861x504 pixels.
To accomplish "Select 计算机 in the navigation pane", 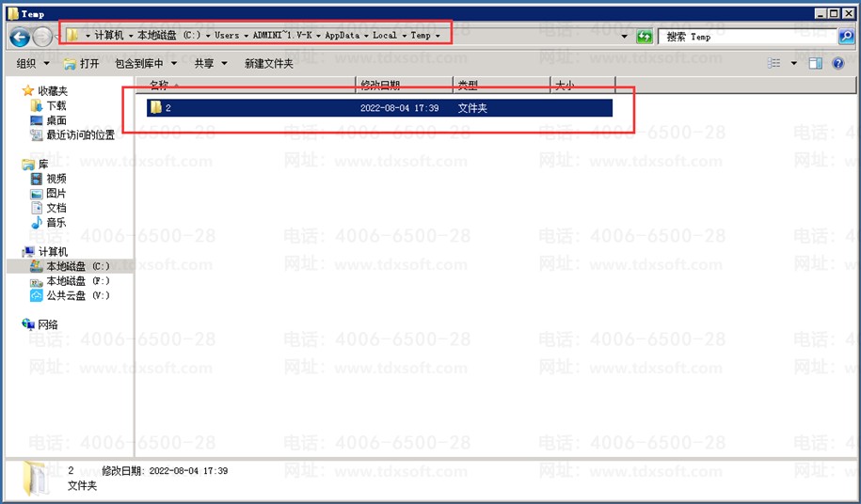I will point(53,252).
